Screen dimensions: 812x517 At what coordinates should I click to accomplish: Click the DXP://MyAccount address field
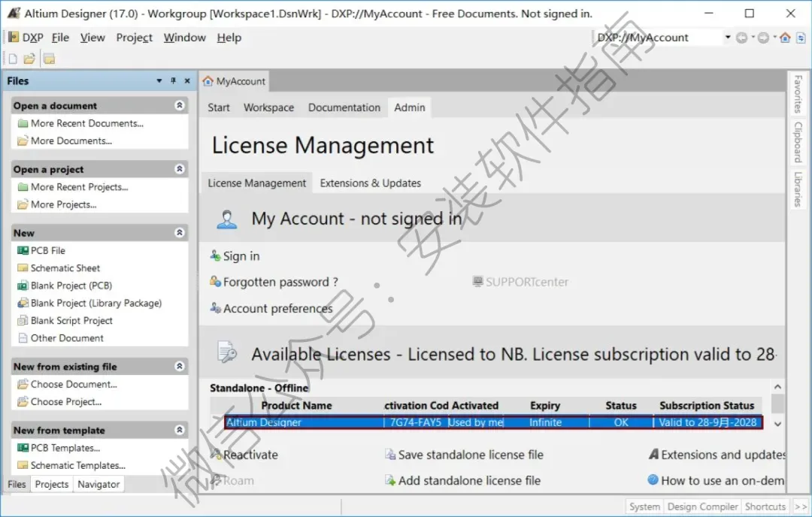click(658, 38)
